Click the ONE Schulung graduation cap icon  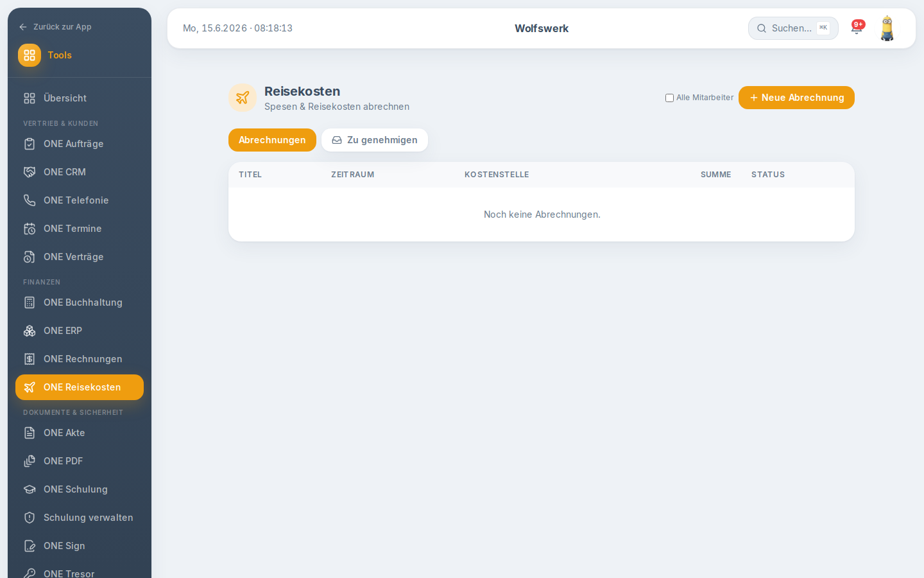pyautogui.click(x=30, y=489)
